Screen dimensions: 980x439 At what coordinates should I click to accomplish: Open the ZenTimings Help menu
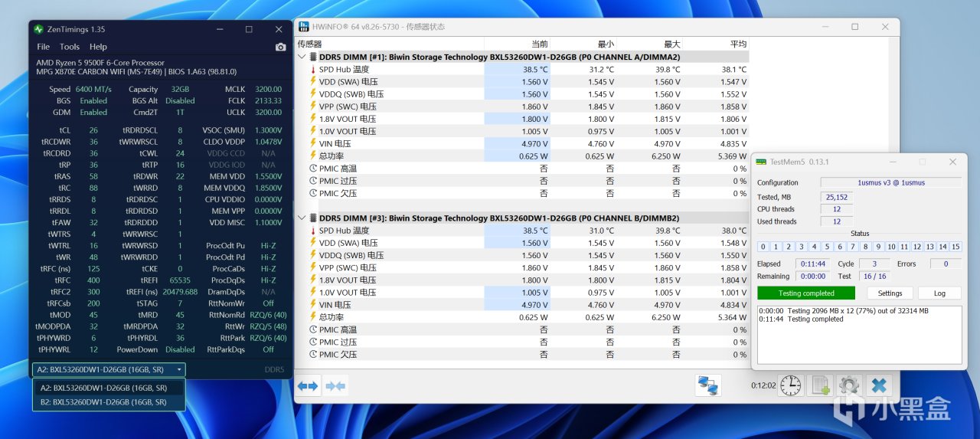(98, 47)
